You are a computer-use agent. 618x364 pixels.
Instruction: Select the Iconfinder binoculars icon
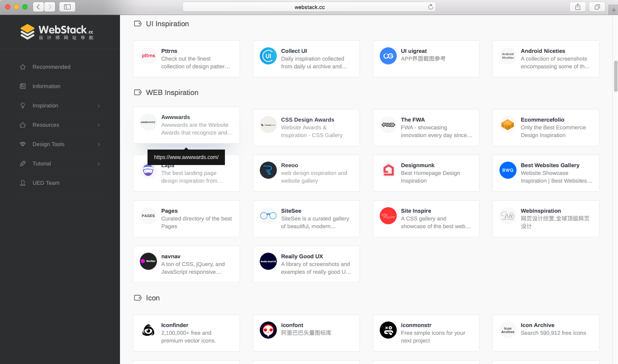point(148,330)
